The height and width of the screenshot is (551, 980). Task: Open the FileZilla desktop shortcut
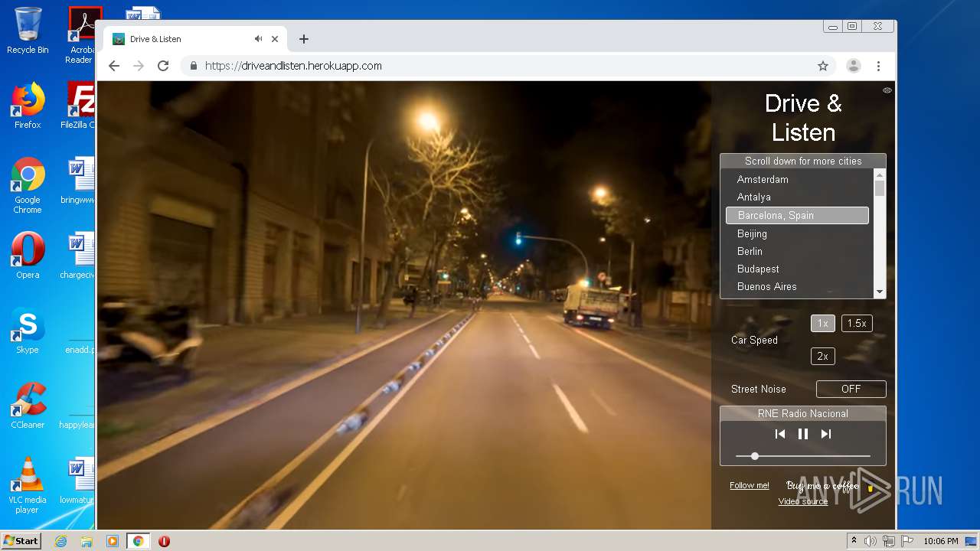tap(79, 106)
